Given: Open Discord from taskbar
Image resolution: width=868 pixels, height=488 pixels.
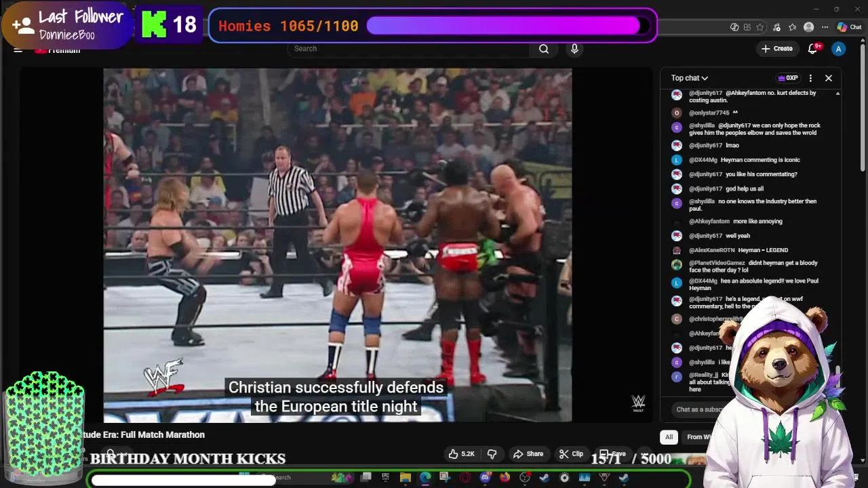Looking at the screenshot, I should (485, 478).
